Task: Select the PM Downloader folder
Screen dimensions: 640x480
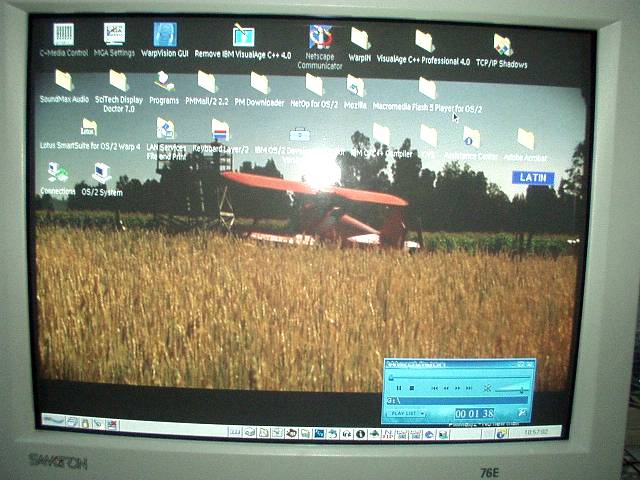Action: tap(260, 83)
